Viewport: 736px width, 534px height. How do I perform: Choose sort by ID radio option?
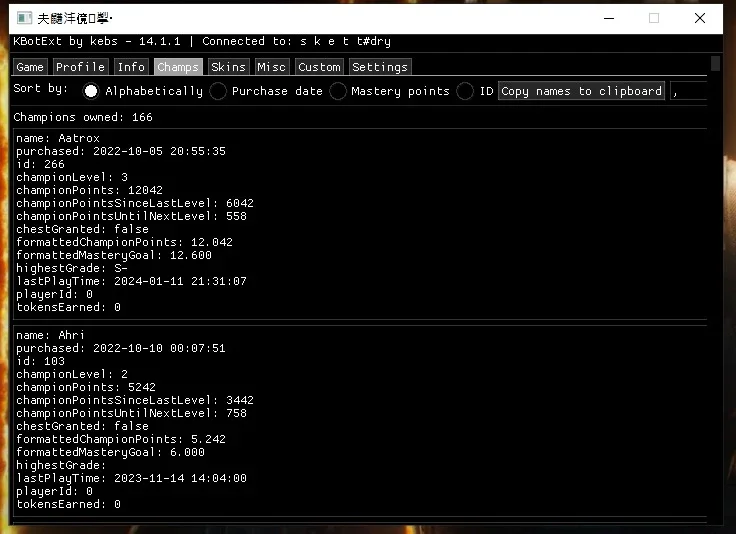tap(465, 91)
